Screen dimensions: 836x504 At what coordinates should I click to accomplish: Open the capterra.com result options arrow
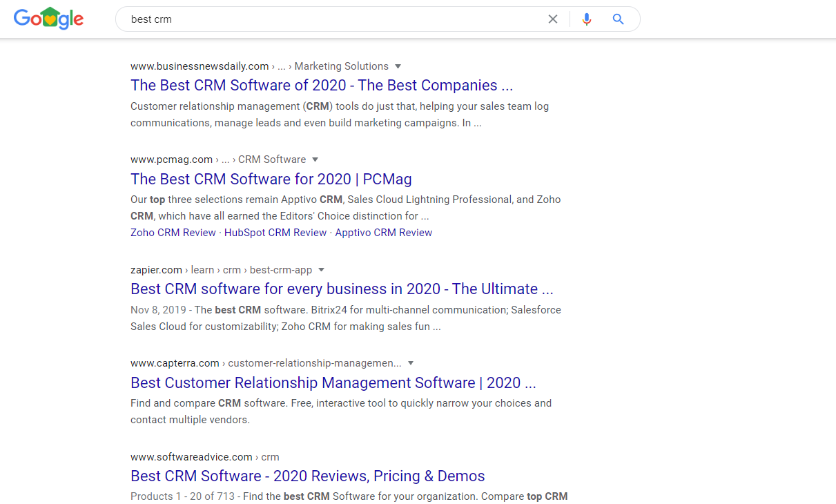411,363
